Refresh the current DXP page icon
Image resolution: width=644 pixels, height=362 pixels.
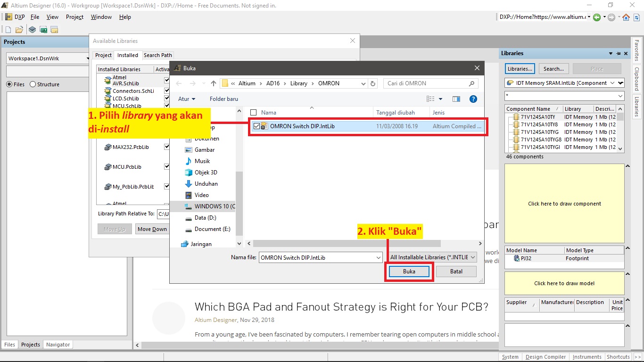tap(636, 17)
